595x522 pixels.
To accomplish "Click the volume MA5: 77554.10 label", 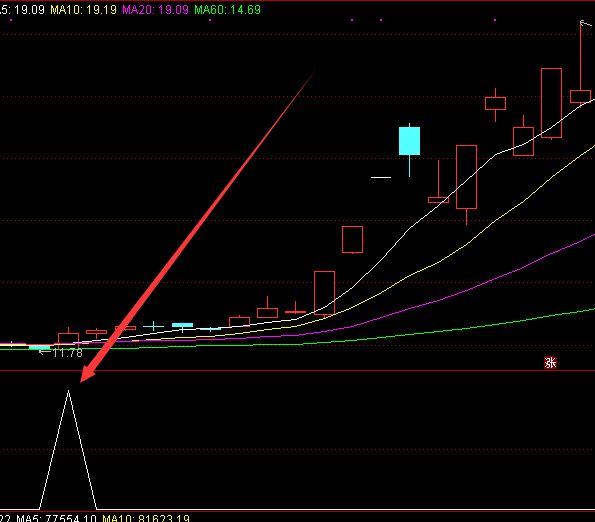I will coord(57,518).
